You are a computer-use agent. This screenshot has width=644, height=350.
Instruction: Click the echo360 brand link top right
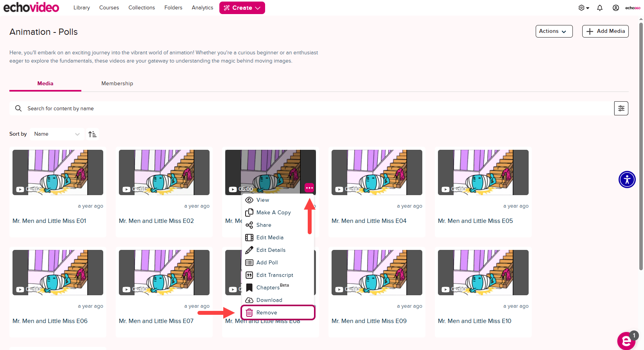633,8
